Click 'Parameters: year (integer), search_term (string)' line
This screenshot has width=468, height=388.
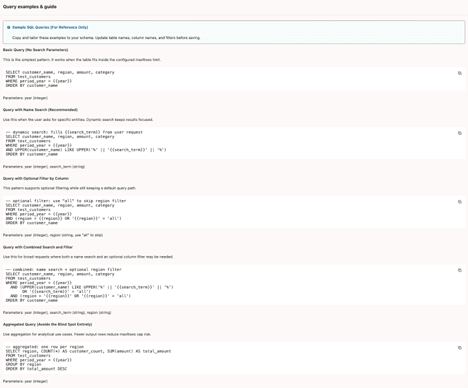44,166
